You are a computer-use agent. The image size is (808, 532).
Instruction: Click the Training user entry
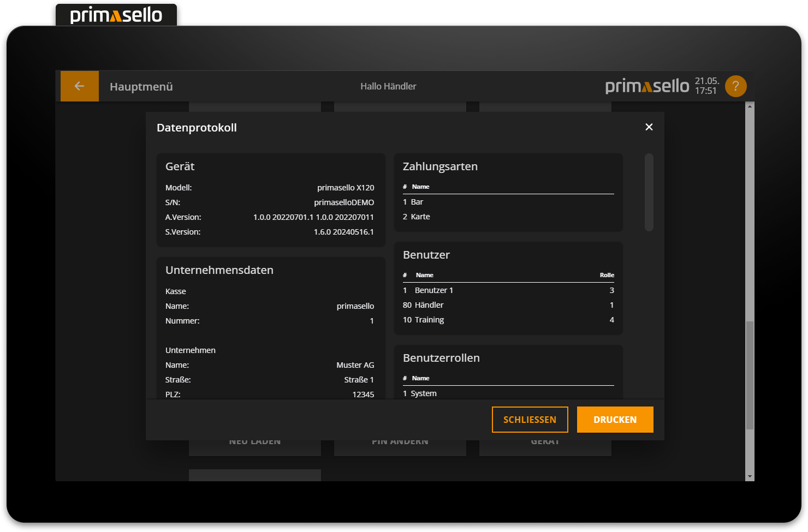429,319
